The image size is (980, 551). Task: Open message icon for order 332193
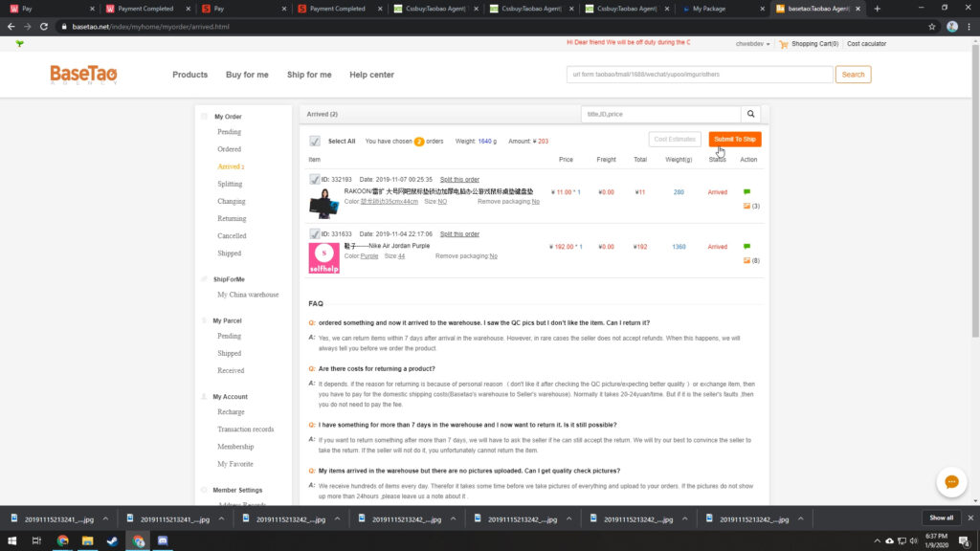[746, 192]
